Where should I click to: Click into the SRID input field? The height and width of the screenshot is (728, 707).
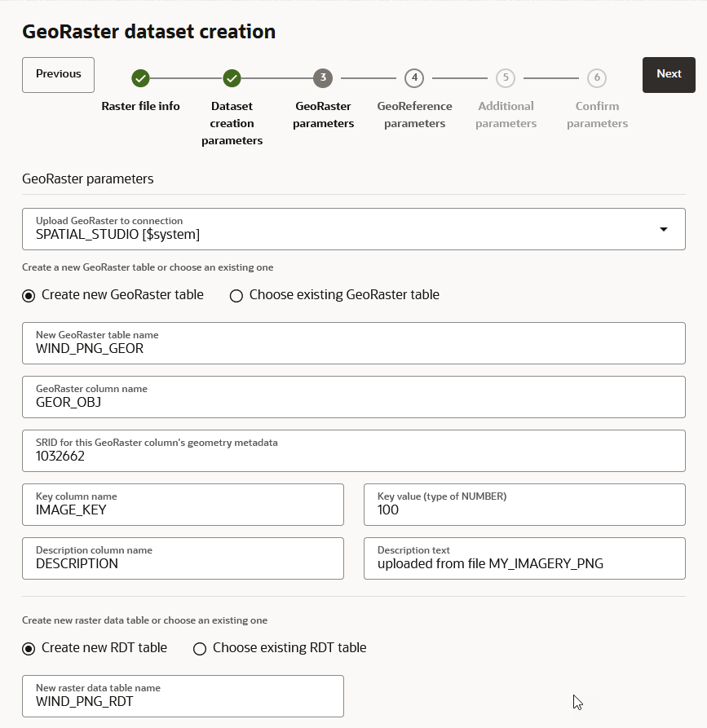click(x=353, y=456)
